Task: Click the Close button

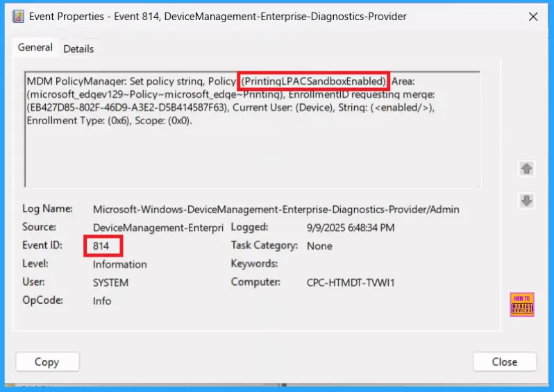Action: pos(505,361)
